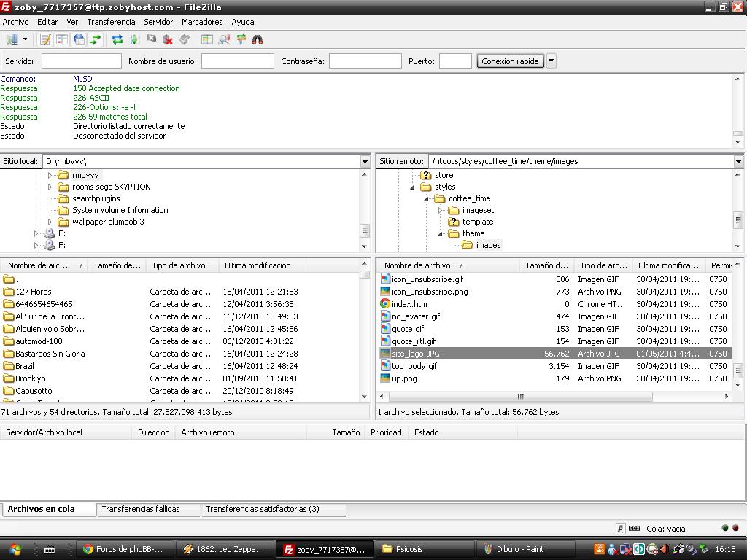
Task: Click the remote file list horizontal scrollbar
Action: 521,396
